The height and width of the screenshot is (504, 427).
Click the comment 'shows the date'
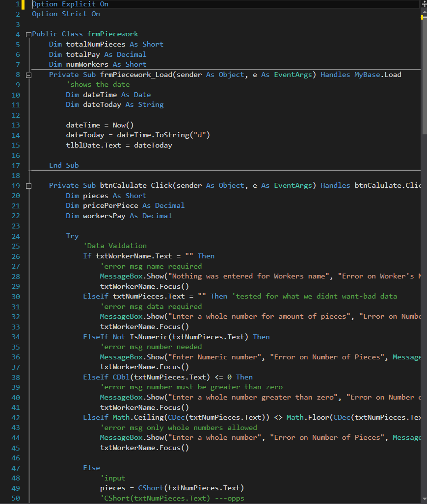(x=98, y=84)
